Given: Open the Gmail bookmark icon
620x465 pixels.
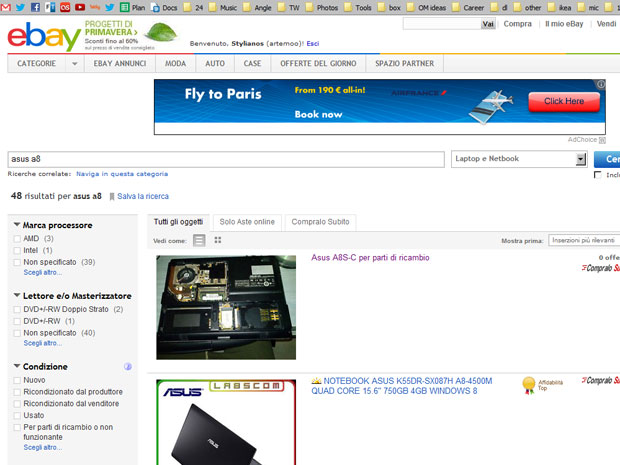Looking at the screenshot, I should [6, 7].
